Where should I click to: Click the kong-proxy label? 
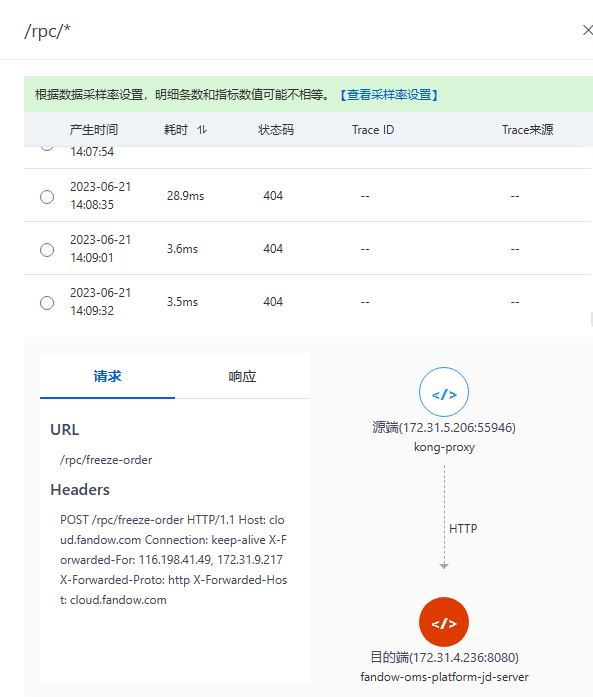tap(444, 447)
